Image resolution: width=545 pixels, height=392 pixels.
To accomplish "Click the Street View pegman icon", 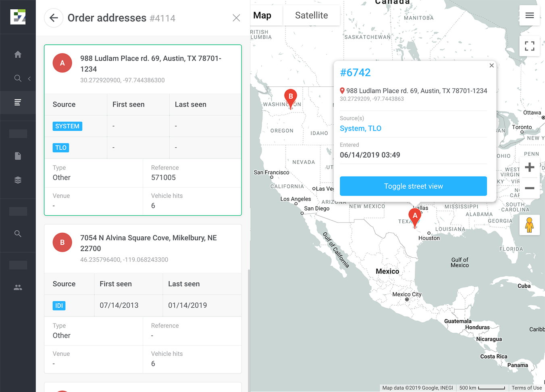I will click(x=529, y=225).
